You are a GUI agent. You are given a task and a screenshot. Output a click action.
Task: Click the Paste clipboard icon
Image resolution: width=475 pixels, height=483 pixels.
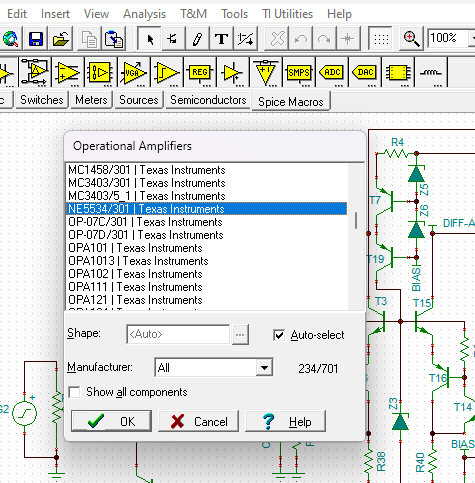[114, 39]
